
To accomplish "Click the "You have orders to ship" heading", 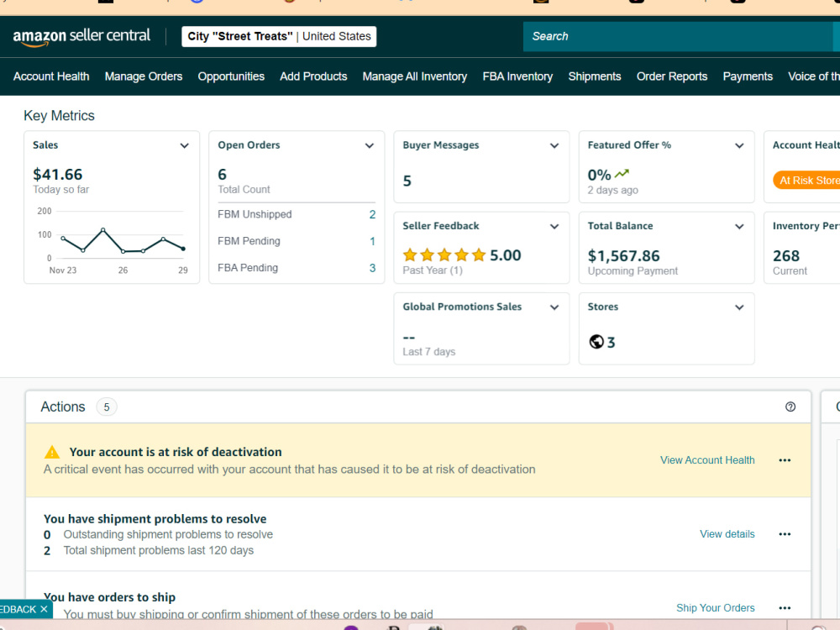I will click(109, 596).
